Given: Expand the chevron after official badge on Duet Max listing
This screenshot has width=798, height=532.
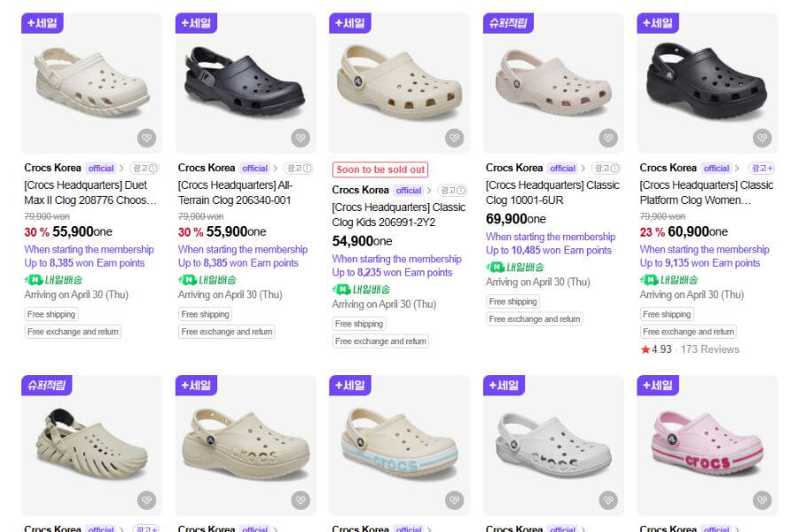Looking at the screenshot, I should (x=122, y=168).
